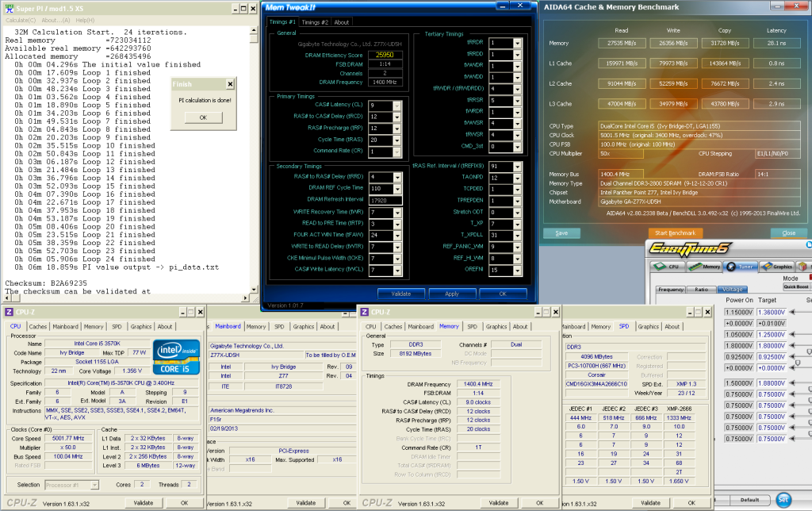Click the slider thumb on the 0.92500V voltage row
Screen dimensions: 812x511
(x=810, y=352)
